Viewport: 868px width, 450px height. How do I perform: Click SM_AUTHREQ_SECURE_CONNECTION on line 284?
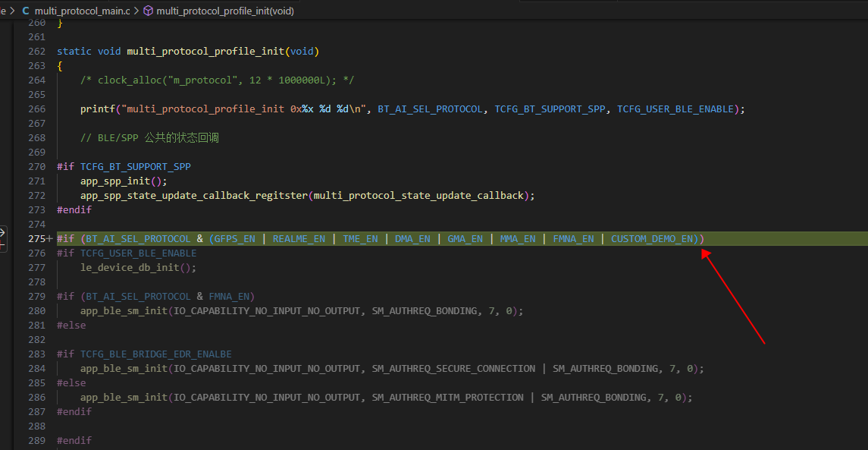(x=453, y=369)
